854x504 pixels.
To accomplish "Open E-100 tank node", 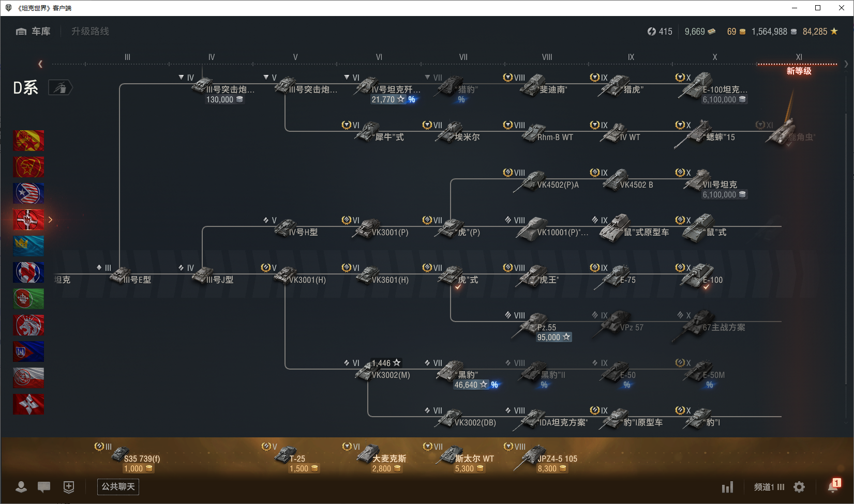I will tap(701, 277).
